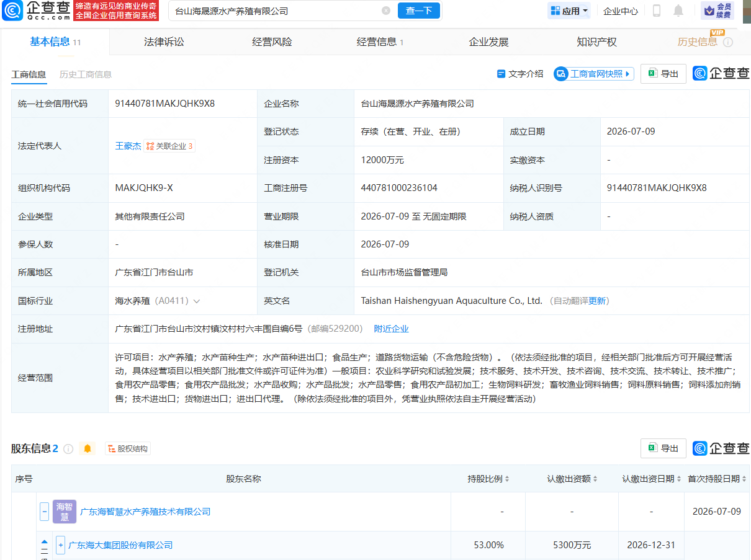Expand the 广东海大集团股份有限公司 row
The height and width of the screenshot is (560, 751).
(x=60, y=545)
